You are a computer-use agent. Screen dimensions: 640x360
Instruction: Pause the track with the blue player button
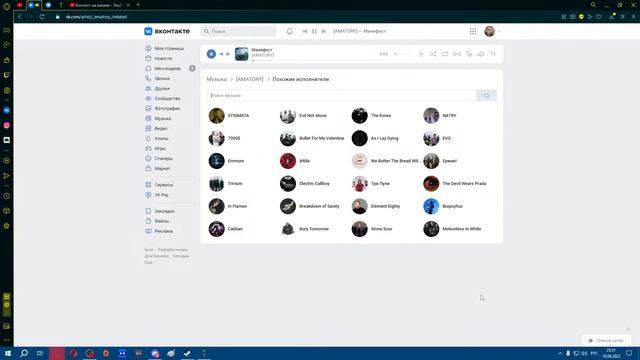pos(211,54)
